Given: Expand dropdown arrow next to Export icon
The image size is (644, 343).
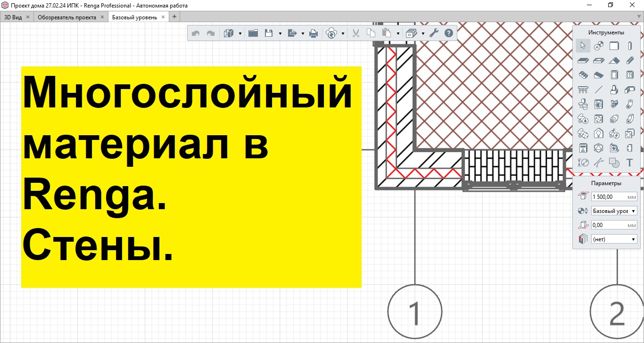Looking at the screenshot, I should click(x=303, y=33).
